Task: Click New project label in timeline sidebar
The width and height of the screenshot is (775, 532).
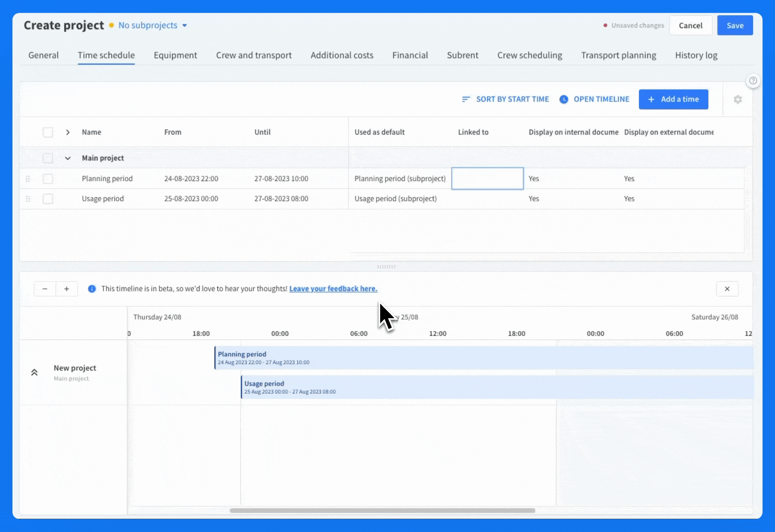Action: (75, 368)
